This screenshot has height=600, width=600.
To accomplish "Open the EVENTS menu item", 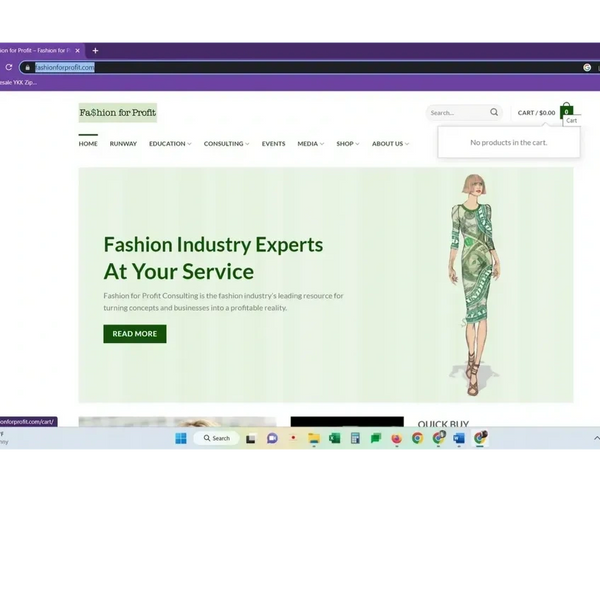I will (274, 144).
